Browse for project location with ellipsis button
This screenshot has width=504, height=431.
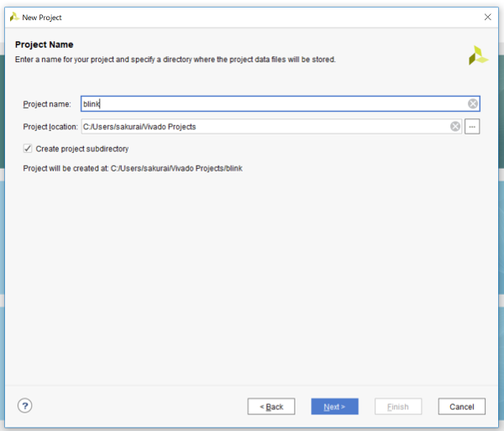(472, 126)
